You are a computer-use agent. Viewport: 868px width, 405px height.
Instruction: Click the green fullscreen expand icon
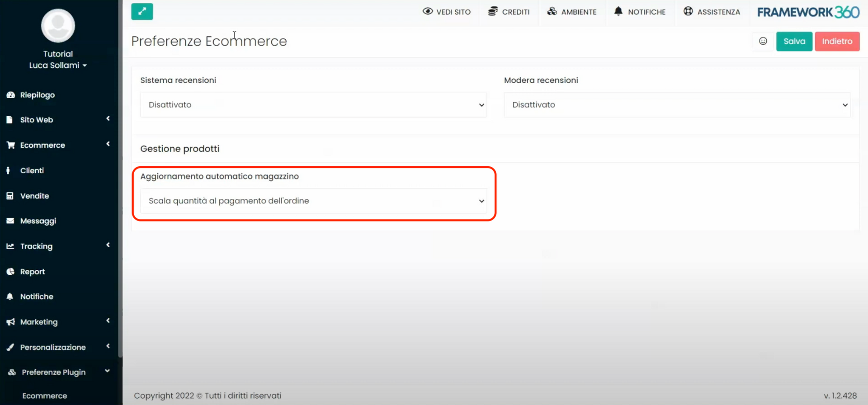click(142, 12)
